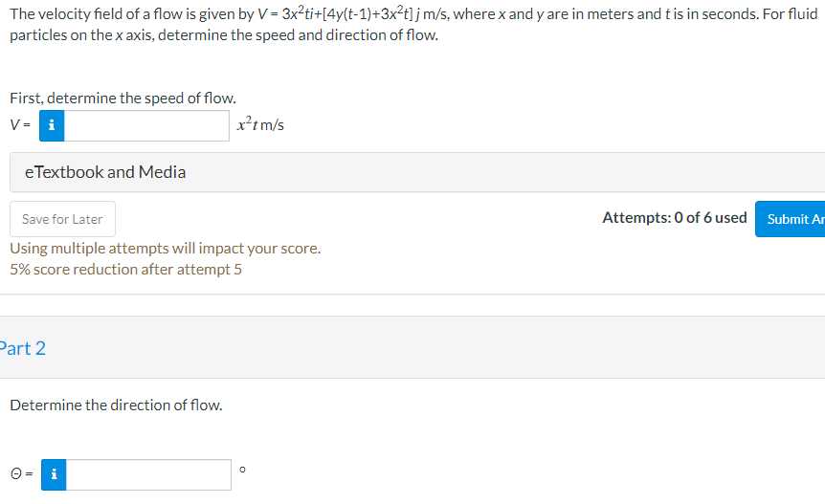
Task: Expand the eTextbook and Media section
Action: [417, 172]
